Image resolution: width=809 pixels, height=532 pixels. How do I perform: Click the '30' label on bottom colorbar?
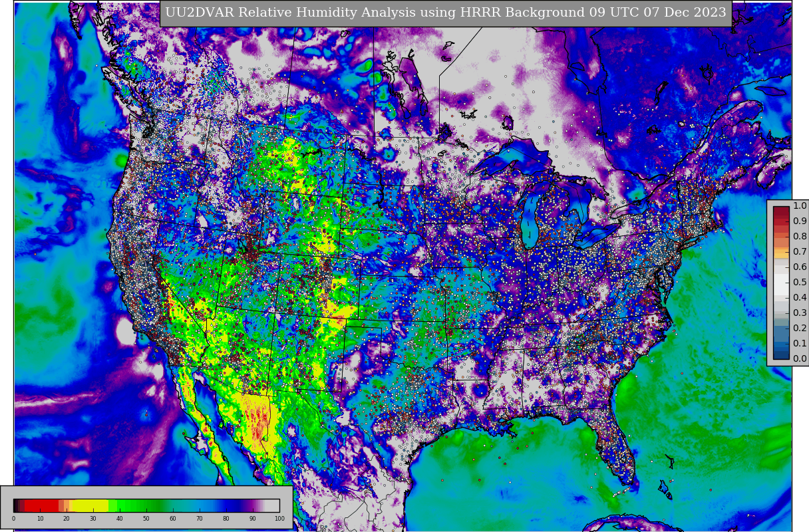point(93,519)
